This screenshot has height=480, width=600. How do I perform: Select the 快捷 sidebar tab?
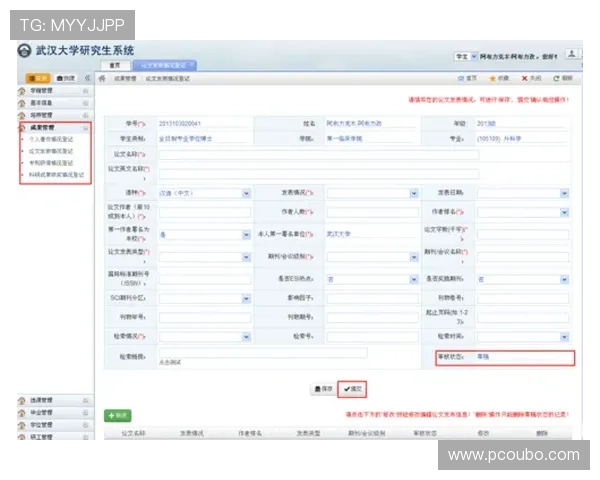(65, 78)
